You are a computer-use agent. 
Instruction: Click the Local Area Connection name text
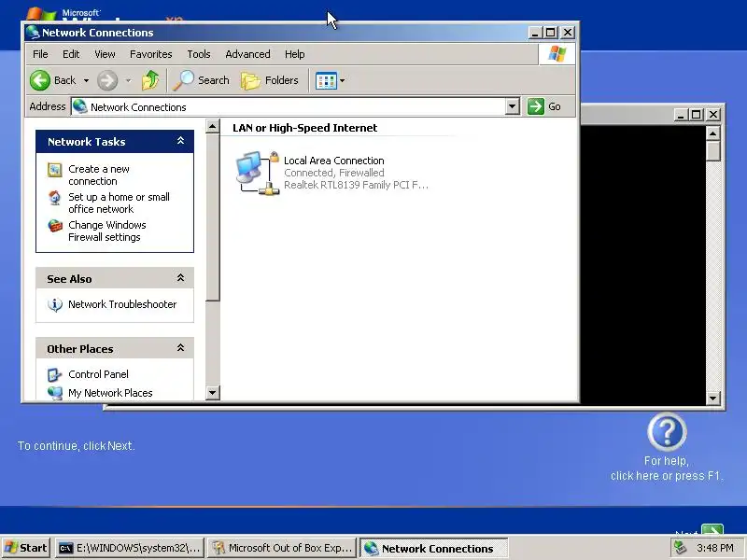[x=334, y=161]
